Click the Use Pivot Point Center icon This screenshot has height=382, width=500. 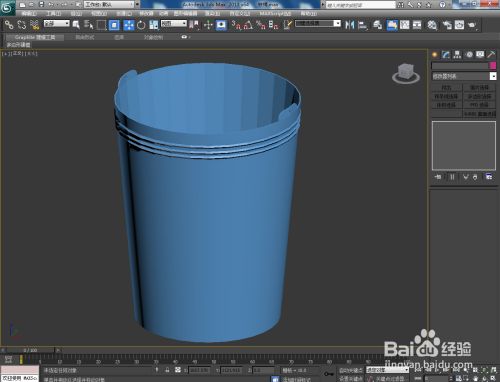pyautogui.click(x=194, y=25)
